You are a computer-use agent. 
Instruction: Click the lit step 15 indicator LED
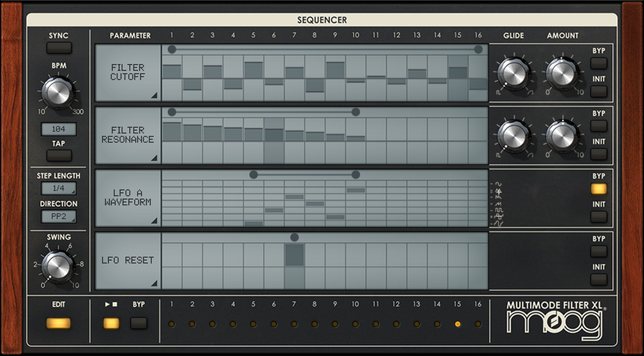coord(458,324)
